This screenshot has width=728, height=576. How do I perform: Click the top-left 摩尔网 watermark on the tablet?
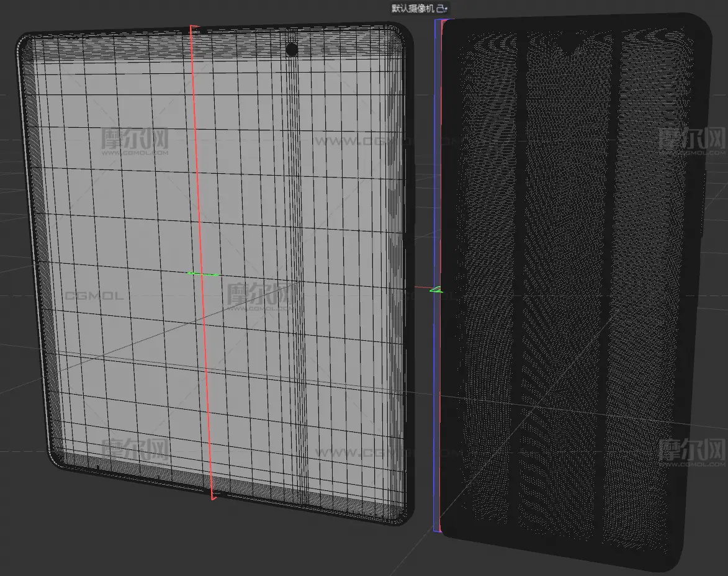[x=135, y=141]
